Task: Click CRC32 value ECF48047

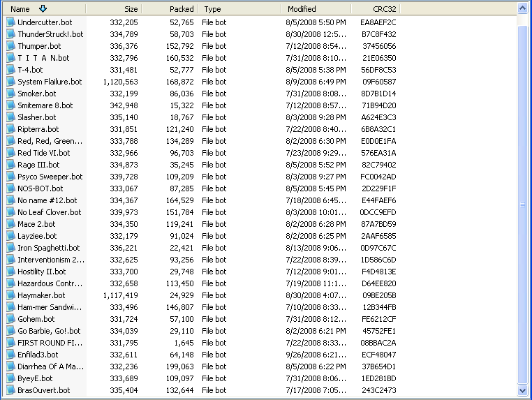Action: pos(378,355)
